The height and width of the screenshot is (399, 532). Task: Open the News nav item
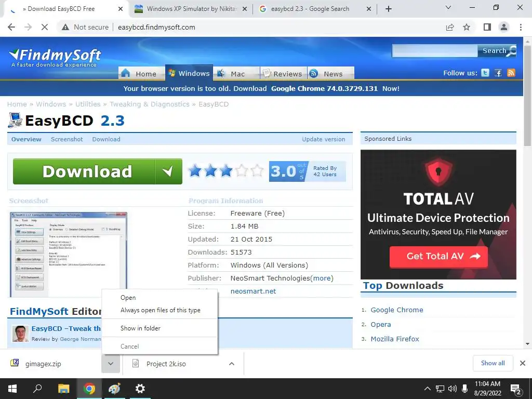click(x=331, y=73)
